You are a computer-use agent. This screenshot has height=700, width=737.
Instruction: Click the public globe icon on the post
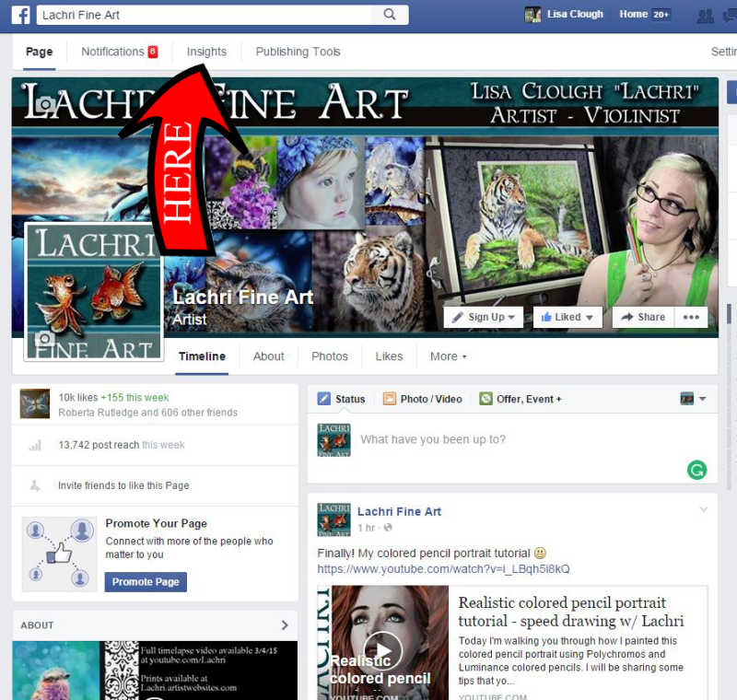point(388,528)
